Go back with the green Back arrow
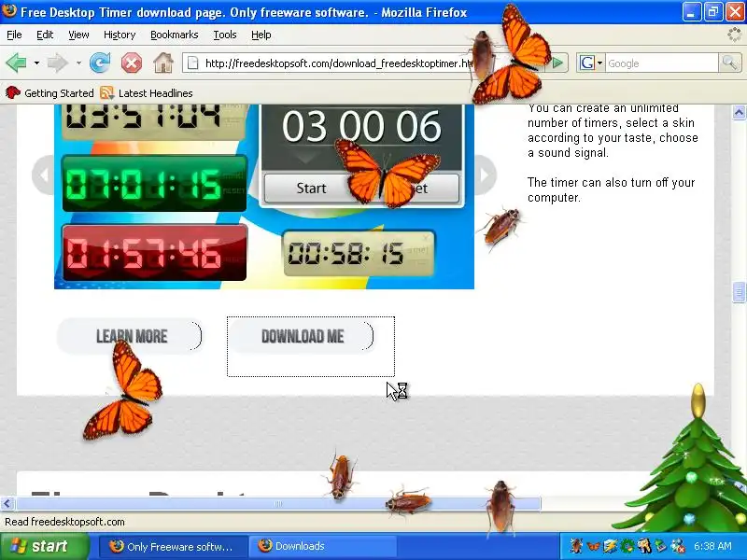 point(16,63)
